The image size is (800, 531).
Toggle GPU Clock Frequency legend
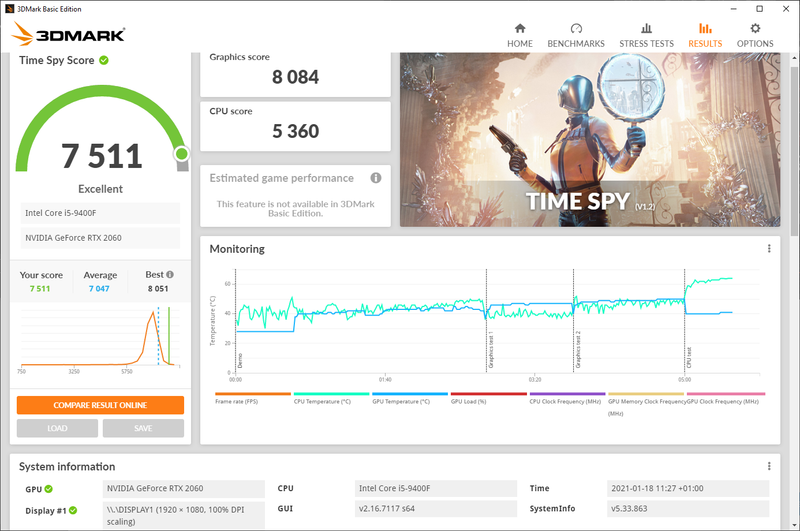(x=726, y=398)
